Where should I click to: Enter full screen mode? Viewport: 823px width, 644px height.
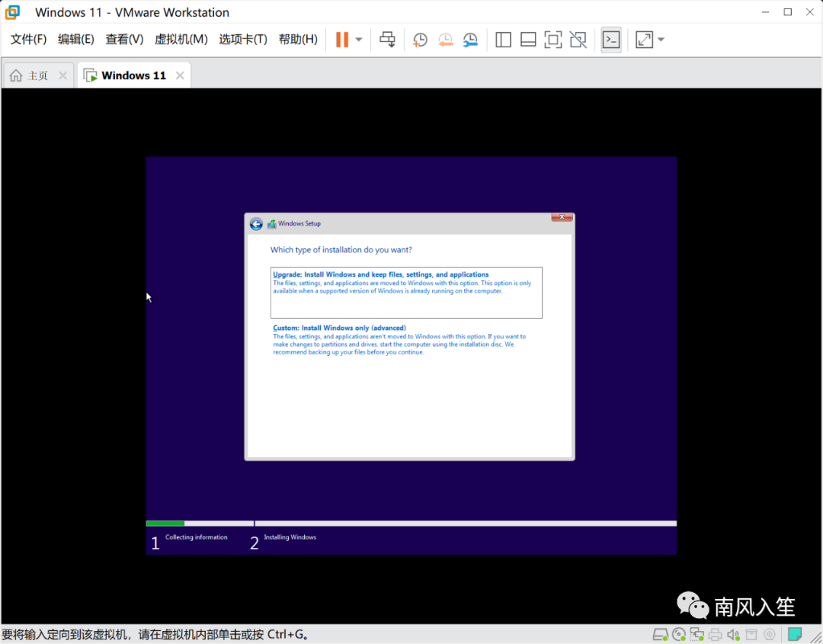(x=552, y=40)
